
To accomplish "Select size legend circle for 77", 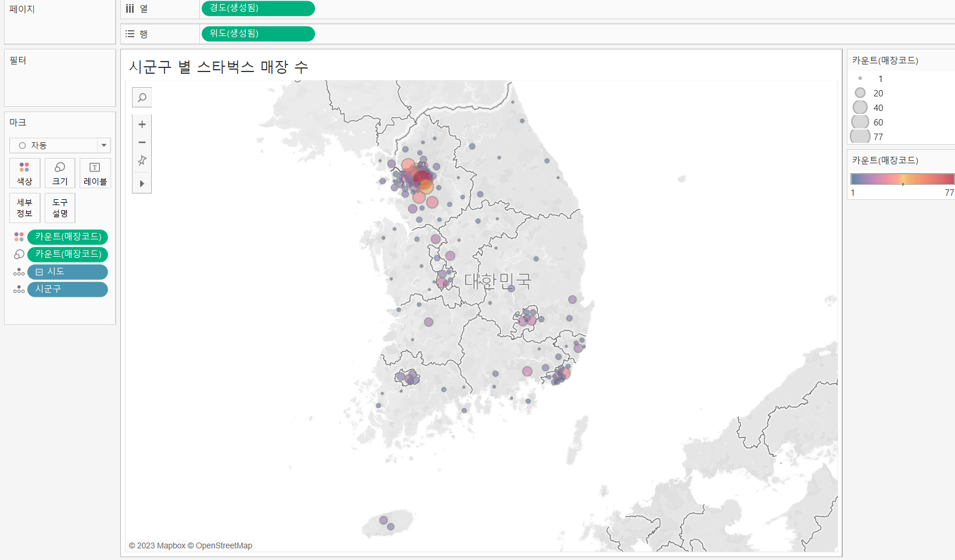I will coord(860,137).
